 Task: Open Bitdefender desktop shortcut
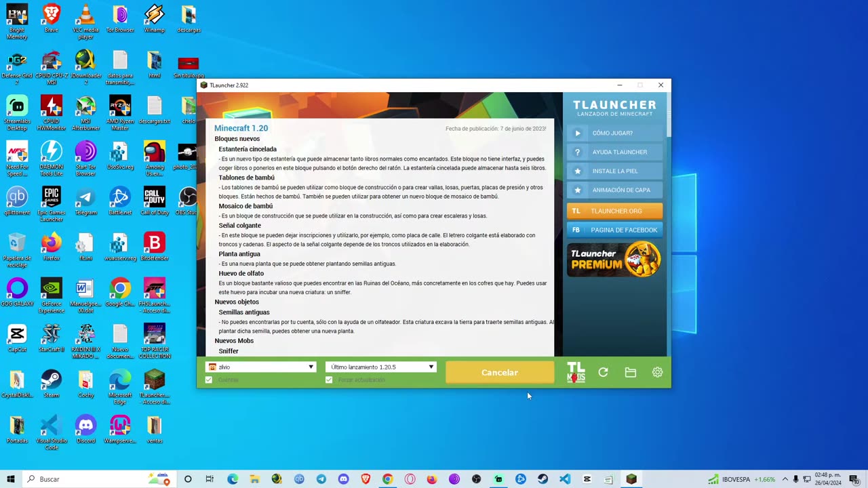point(155,247)
